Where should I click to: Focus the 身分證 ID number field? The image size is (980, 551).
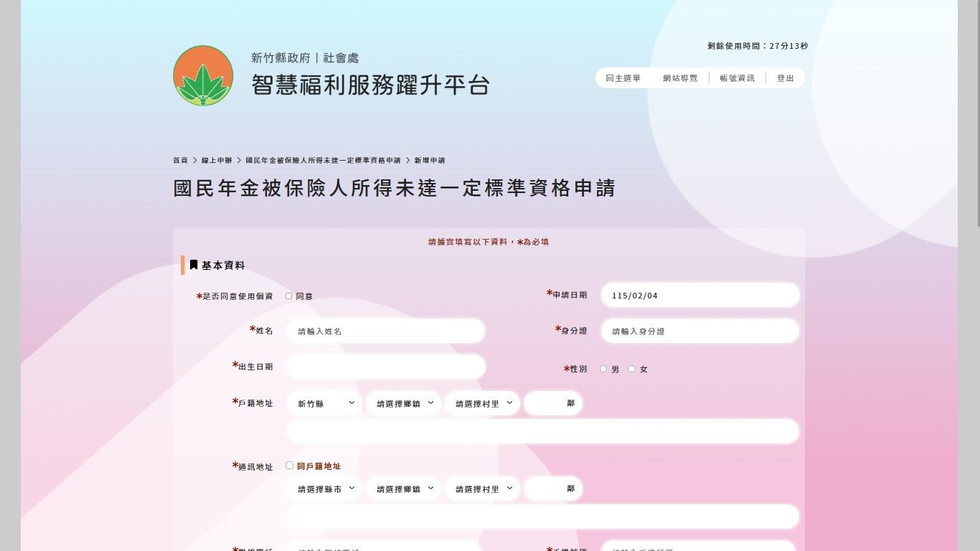click(x=699, y=331)
